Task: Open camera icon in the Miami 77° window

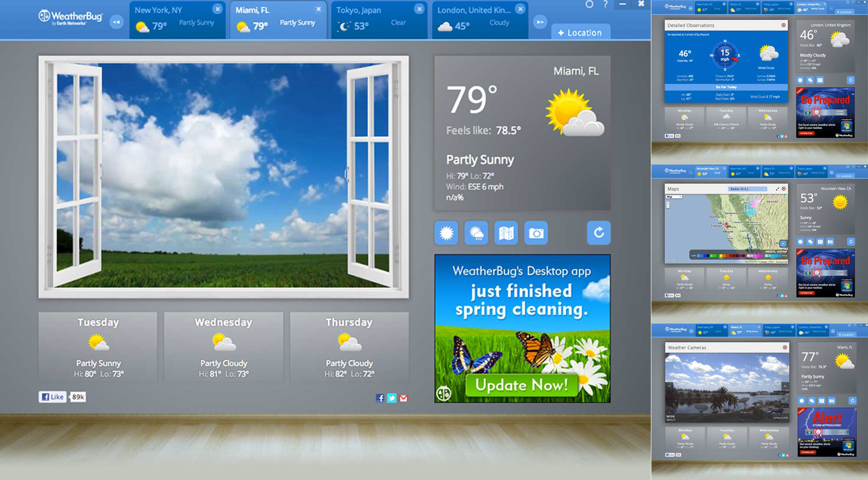Action: [x=832, y=401]
